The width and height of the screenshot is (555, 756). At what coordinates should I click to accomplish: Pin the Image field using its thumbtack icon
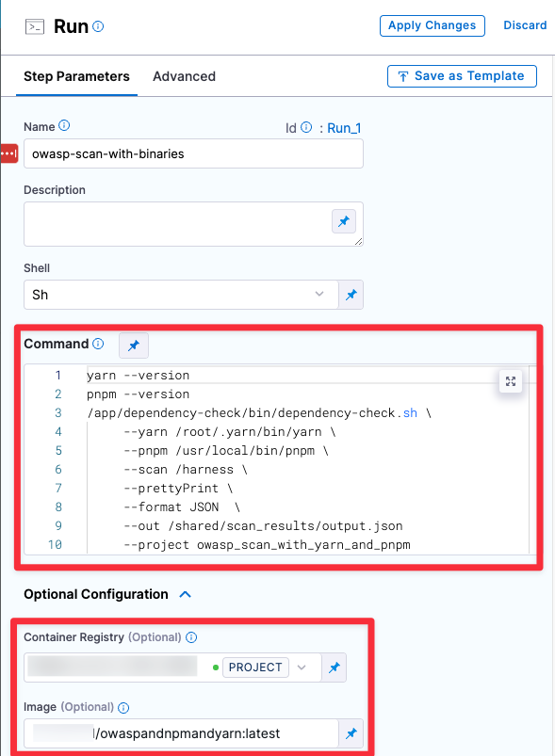[351, 732]
